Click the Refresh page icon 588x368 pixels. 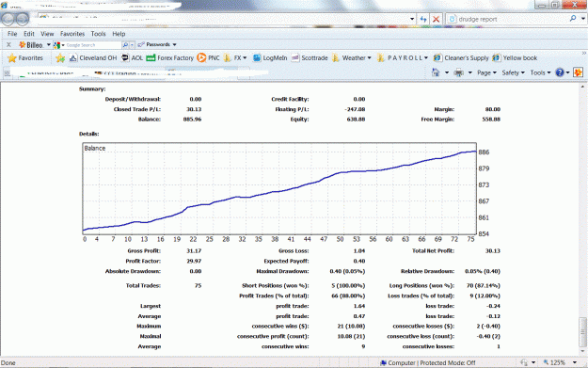[423, 19]
